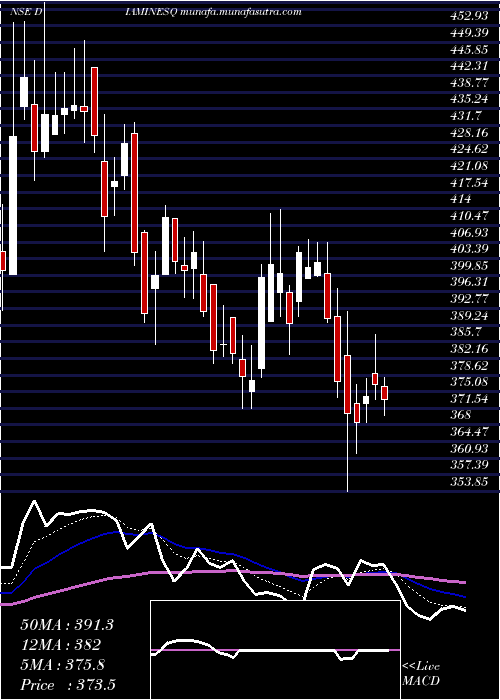Click the 442.31 price label
The height and width of the screenshot is (700, 500).
(469, 67)
